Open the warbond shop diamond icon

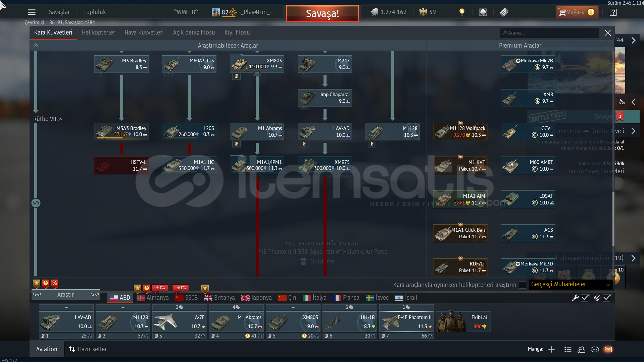click(x=483, y=12)
